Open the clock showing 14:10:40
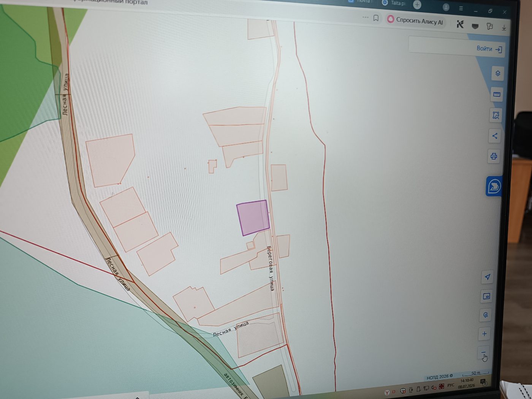 [466, 383]
